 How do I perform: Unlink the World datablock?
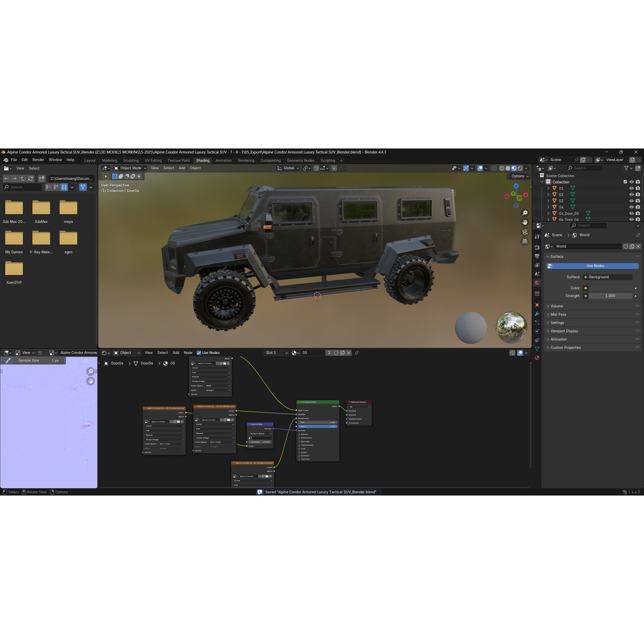point(638,246)
